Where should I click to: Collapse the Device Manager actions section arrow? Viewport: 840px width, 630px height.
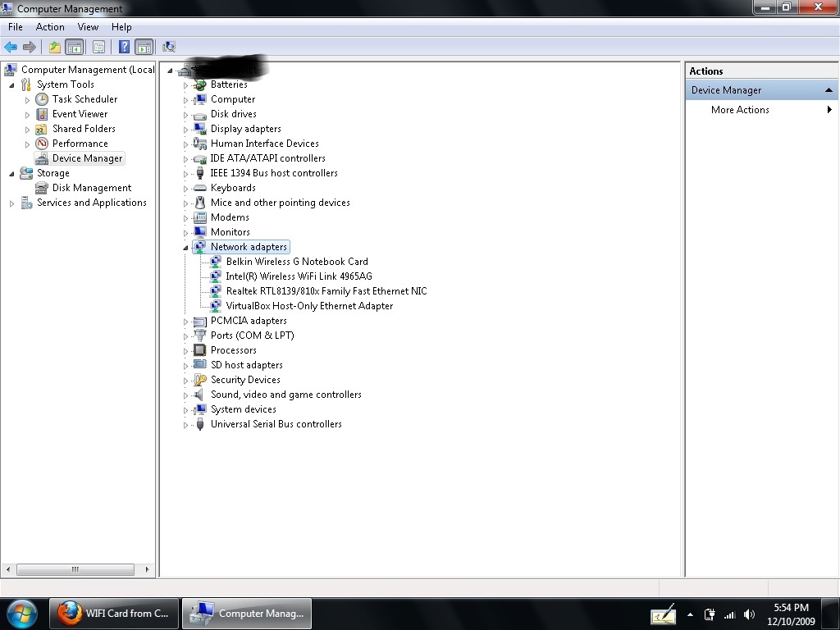[829, 90]
